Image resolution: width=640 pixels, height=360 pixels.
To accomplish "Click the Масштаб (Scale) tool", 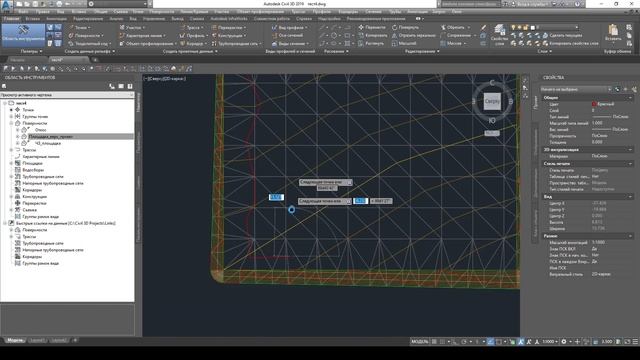I will [x=404, y=43].
